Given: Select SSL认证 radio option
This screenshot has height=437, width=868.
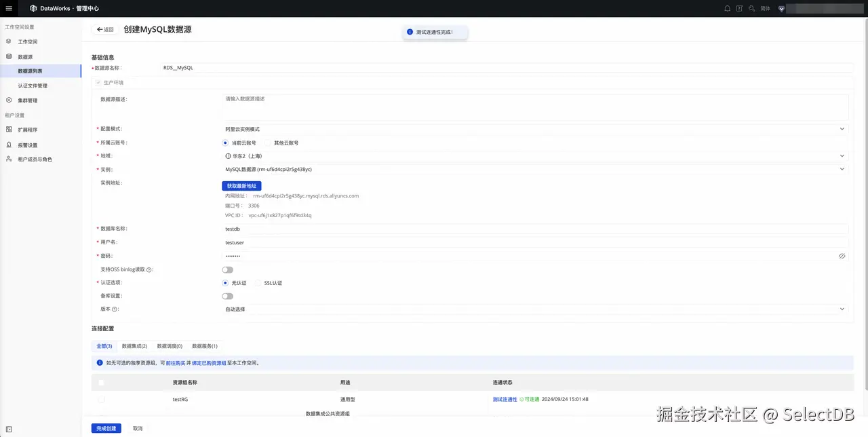Looking at the screenshot, I should click(258, 282).
